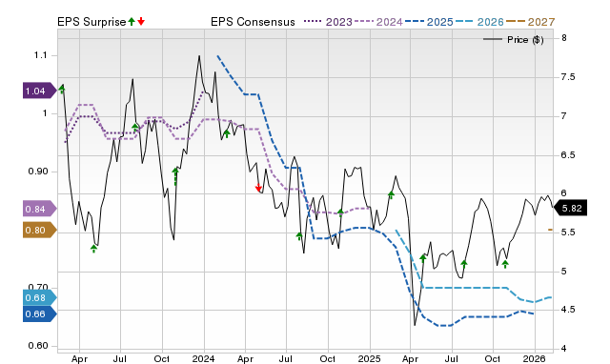Select the light blue 0.68 value badge
Image resolution: width=610 pixels, height=364 pixels.
coord(40,298)
